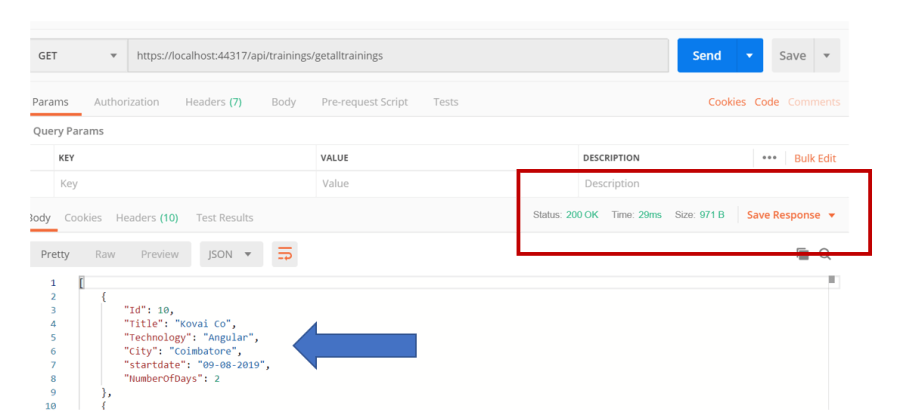900x412 pixels.
Task: Click the Save request button
Action: (791, 55)
